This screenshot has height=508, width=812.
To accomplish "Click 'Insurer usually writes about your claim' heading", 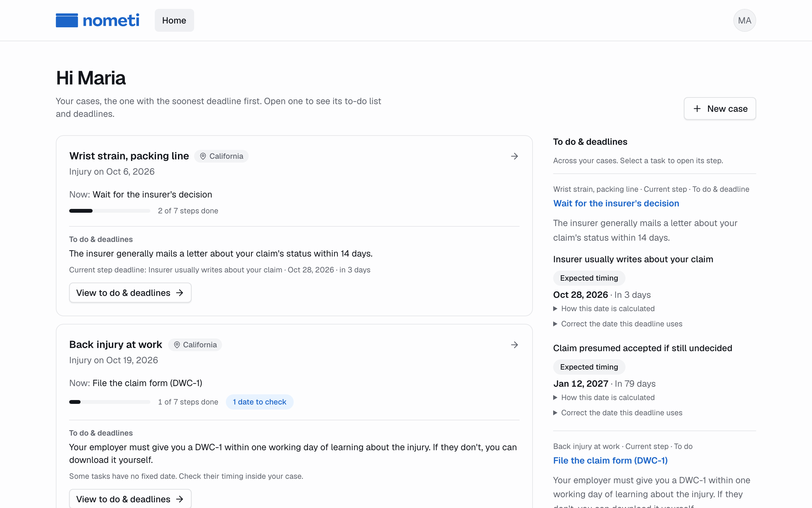I will pos(633,259).
